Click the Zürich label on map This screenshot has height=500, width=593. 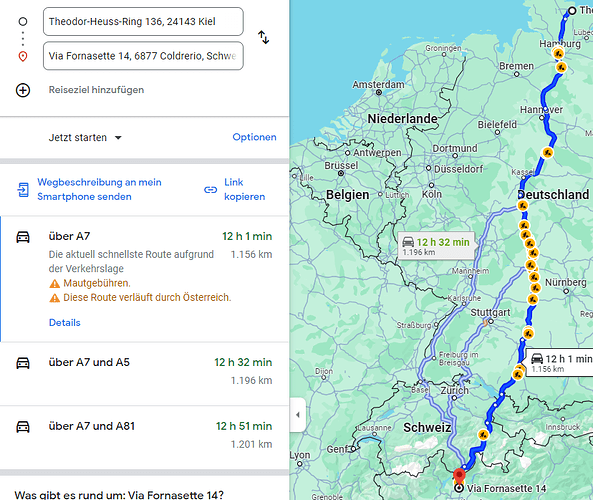pyautogui.click(x=455, y=390)
